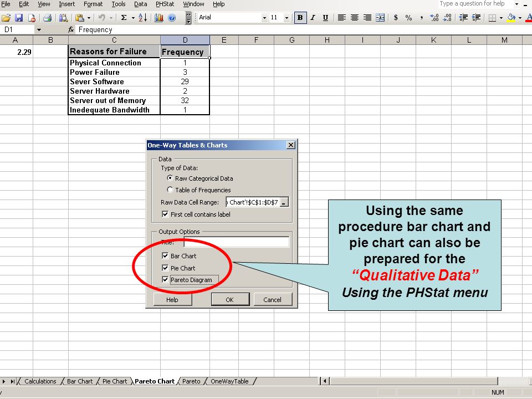Select Raw Categorical Data radio button
This screenshot has height=399, width=532.
170,178
